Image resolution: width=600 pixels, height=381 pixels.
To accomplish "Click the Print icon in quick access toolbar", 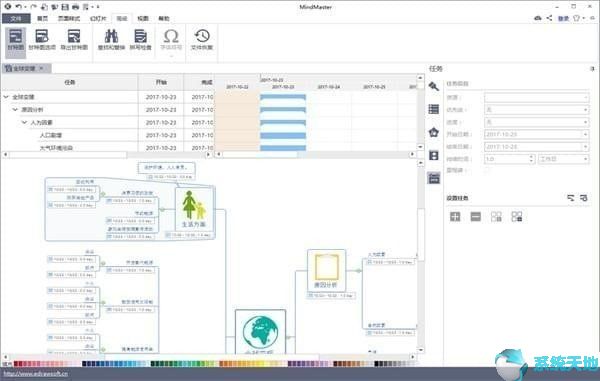I will tap(75, 7).
